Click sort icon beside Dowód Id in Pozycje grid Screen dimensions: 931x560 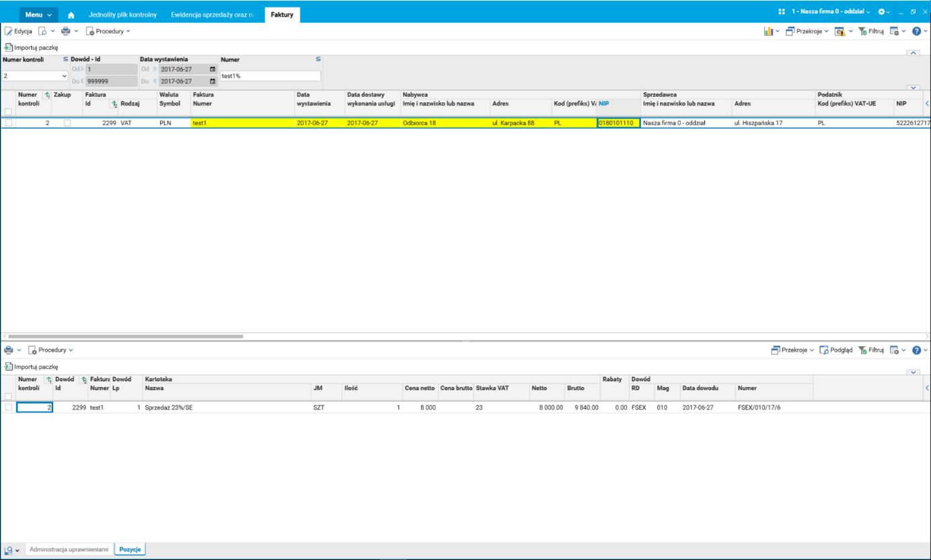[83, 380]
